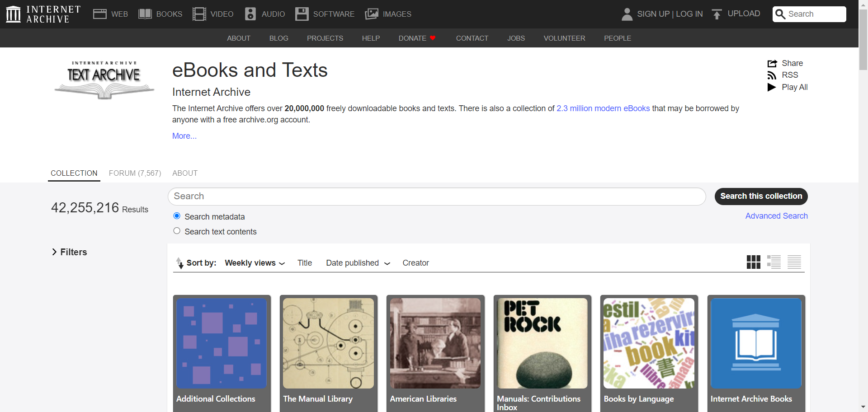Open Jobs in top navigation
The width and height of the screenshot is (868, 412).
pos(516,38)
